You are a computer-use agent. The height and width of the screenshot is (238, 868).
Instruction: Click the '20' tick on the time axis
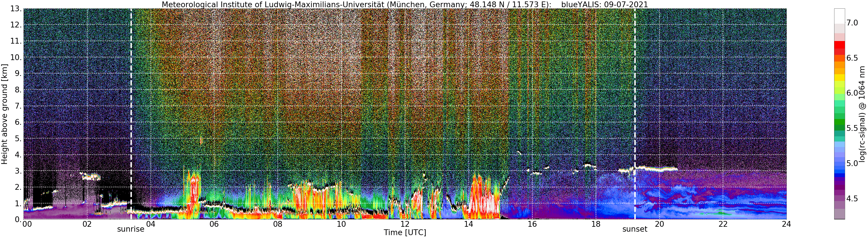coord(659,224)
